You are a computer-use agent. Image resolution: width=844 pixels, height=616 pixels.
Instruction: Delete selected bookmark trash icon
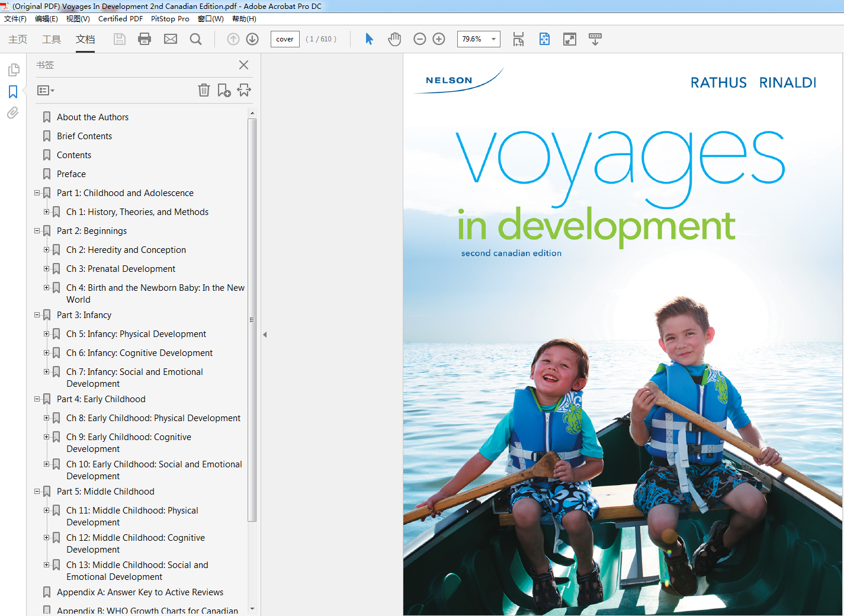(204, 90)
